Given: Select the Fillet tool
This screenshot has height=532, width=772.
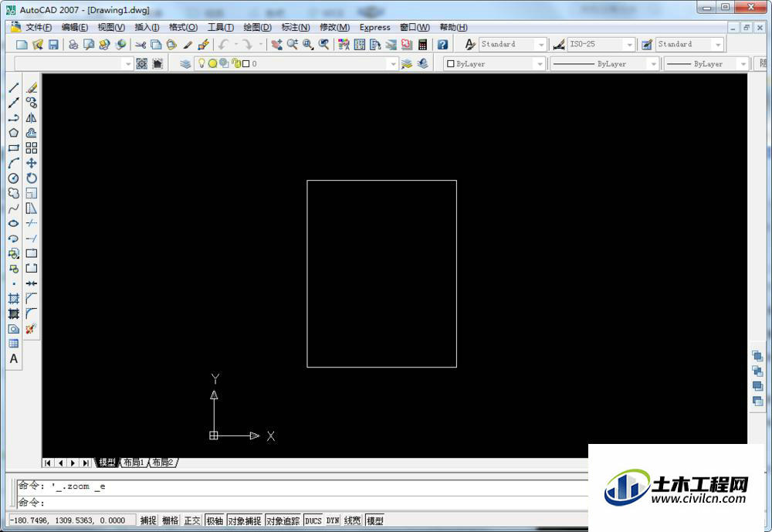Looking at the screenshot, I should [32, 313].
